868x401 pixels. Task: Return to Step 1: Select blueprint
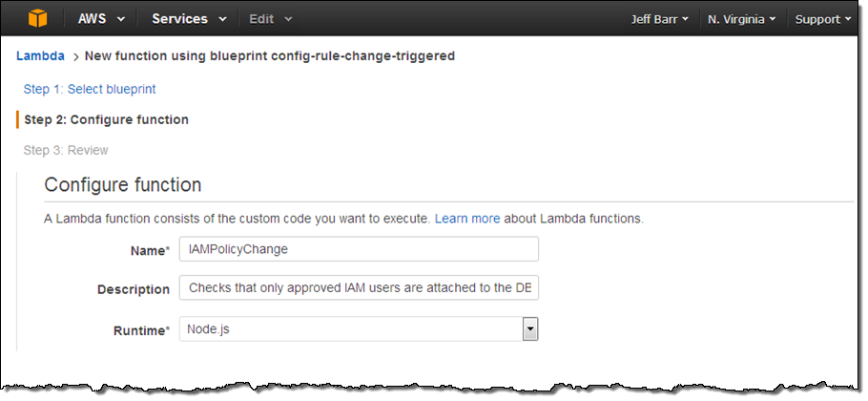coord(90,89)
